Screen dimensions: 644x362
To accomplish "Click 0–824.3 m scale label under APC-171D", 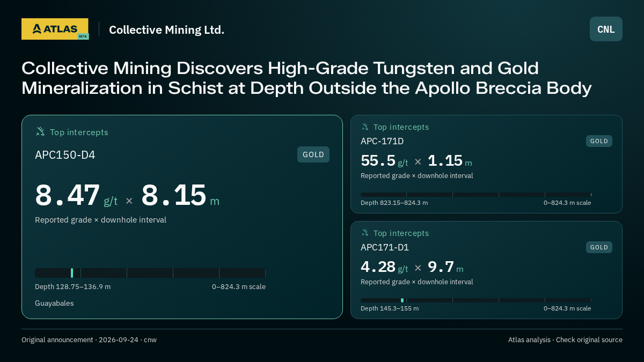I will point(567,203).
